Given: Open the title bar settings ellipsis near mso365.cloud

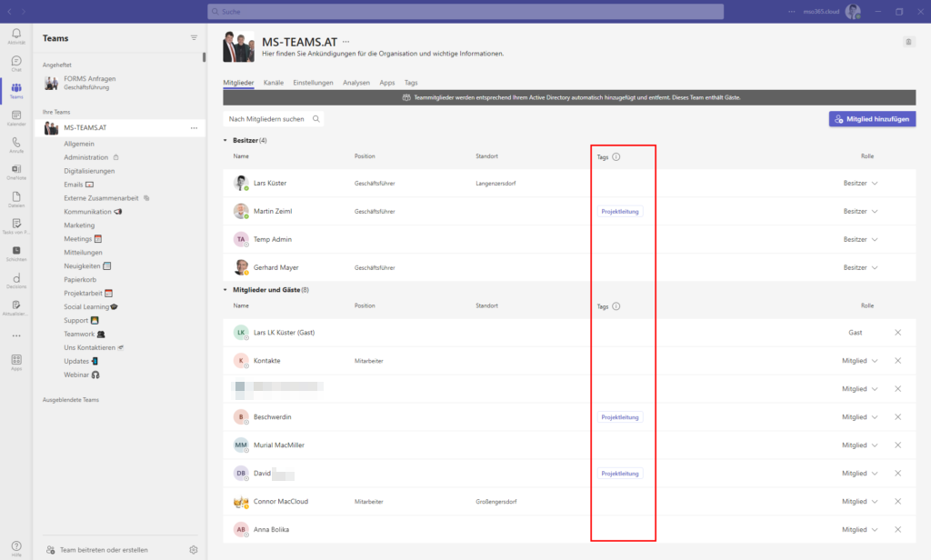Looking at the screenshot, I should pyautogui.click(x=792, y=11).
